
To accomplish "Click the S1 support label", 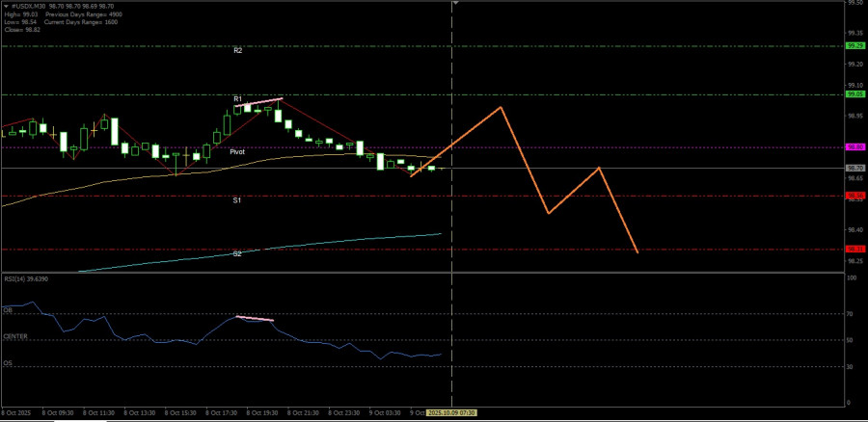I will (x=236, y=200).
